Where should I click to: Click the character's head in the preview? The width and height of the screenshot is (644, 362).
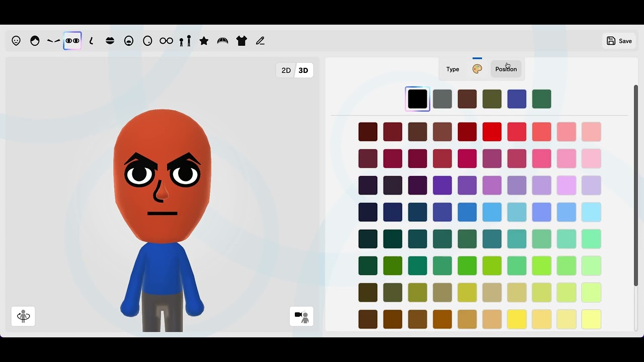tap(162, 176)
